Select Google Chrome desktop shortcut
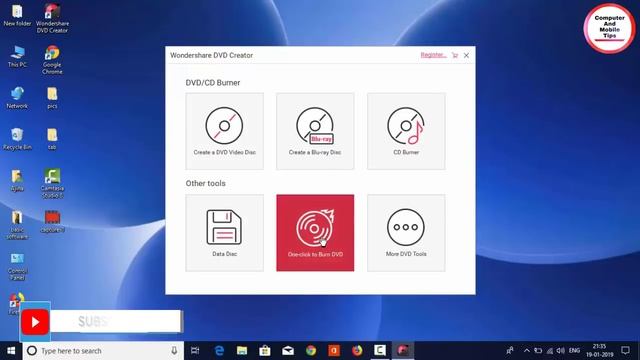This screenshot has width=640, height=360. [x=52, y=60]
